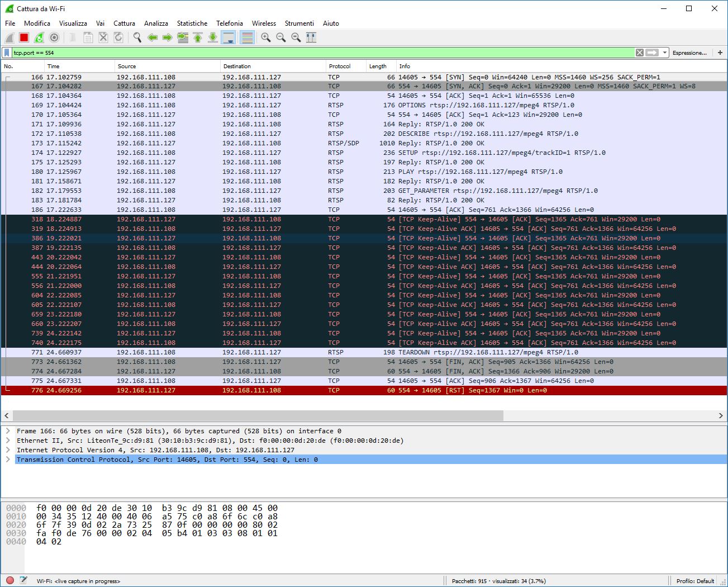Restart the current capture
This screenshot has height=587, width=728.
coord(38,37)
